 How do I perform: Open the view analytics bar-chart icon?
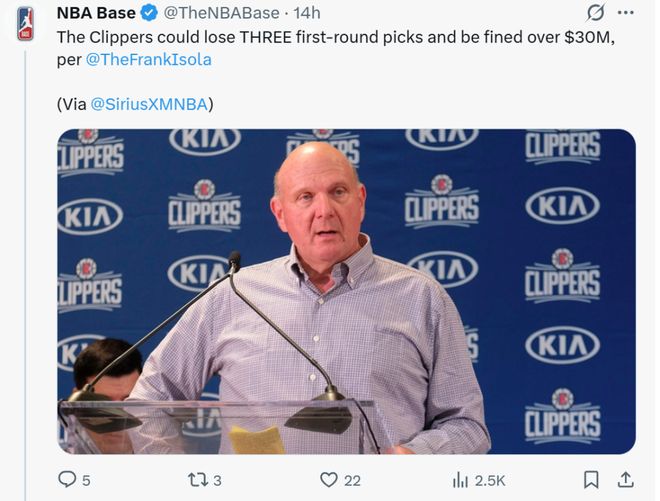462,480
